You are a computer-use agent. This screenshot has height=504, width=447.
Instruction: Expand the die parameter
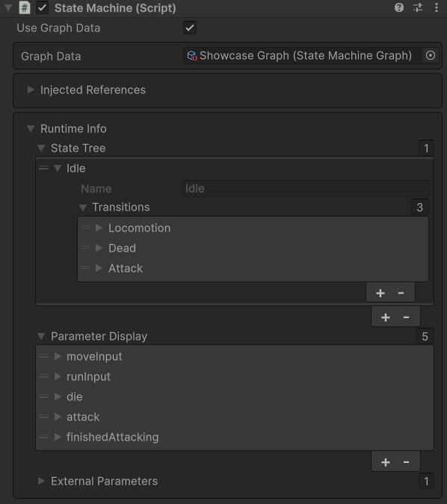(x=58, y=396)
